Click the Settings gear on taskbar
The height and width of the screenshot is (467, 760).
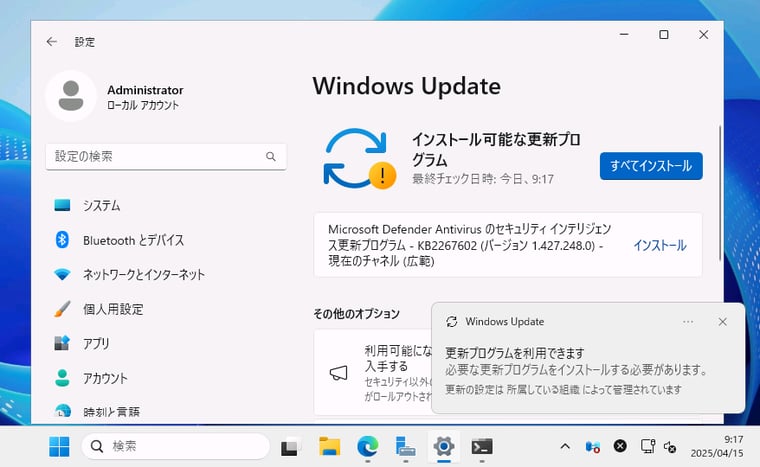(x=443, y=446)
